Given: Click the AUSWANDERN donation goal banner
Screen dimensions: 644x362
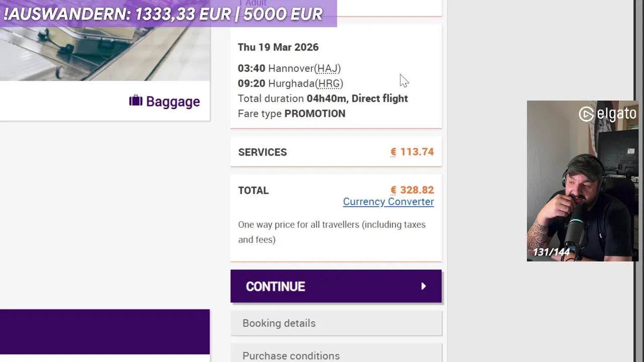Looking at the screenshot, I should pyautogui.click(x=164, y=14).
